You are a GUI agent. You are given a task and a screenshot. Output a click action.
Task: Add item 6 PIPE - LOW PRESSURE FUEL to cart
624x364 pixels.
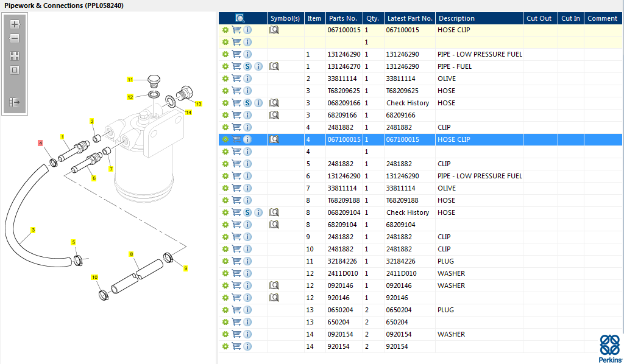[x=236, y=176]
